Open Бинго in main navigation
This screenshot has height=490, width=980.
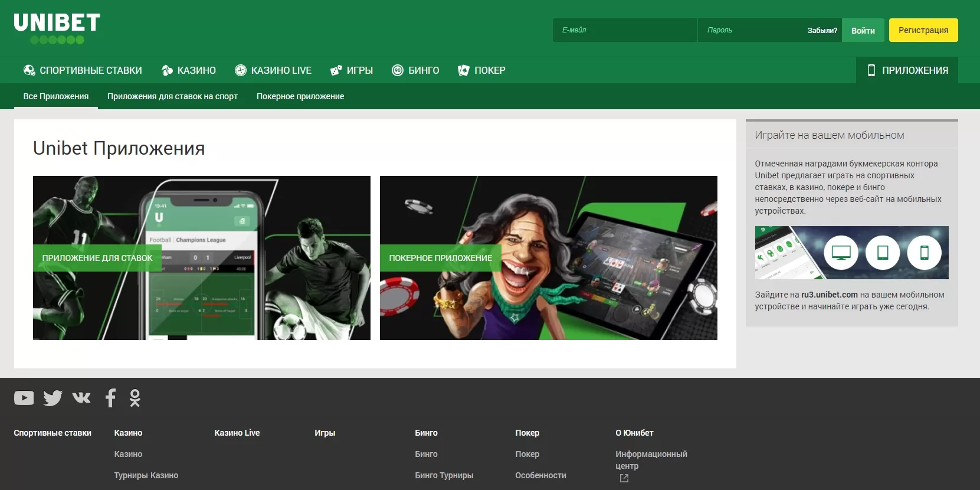415,70
